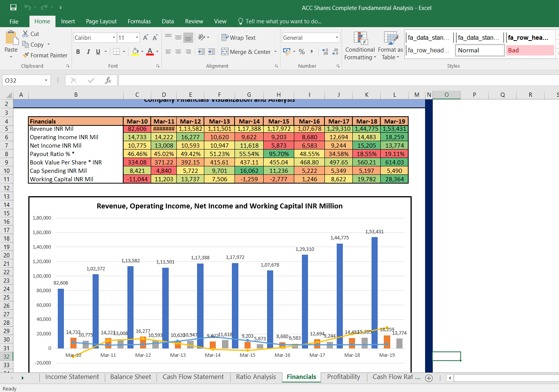Image resolution: width=559 pixels, height=392 pixels.
Task: Switch to the Insert ribbon tab
Action: pos(68,21)
